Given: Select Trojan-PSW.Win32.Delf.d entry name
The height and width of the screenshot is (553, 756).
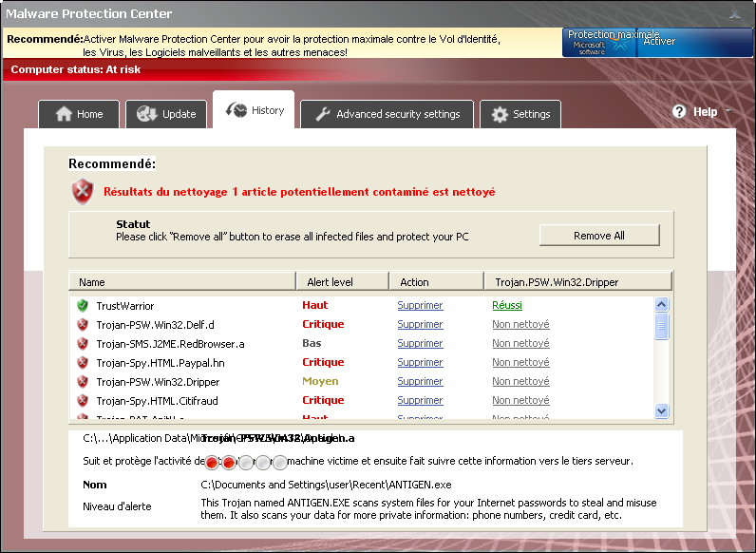Looking at the screenshot, I should pos(155,325).
